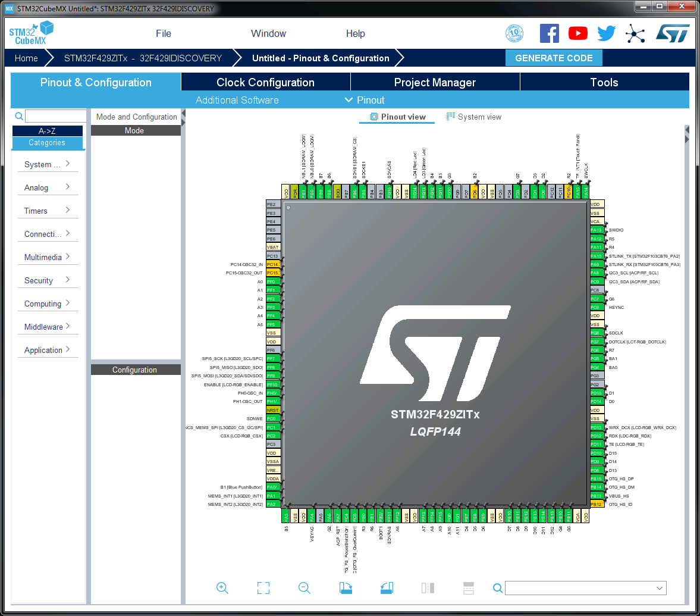Click the zoom in magnifier icon
Screen dimensions: 700x616
[x=222, y=588]
